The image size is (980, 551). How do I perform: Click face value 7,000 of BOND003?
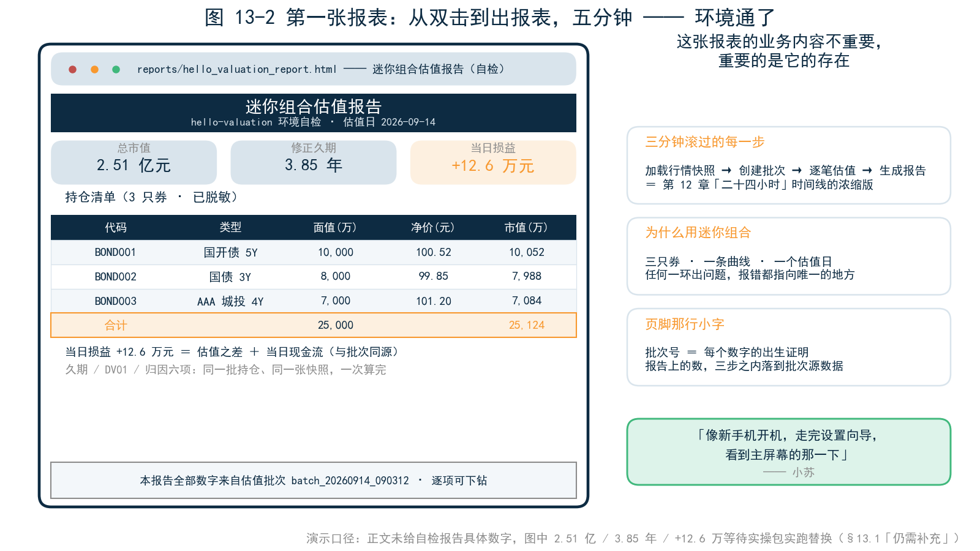click(x=336, y=301)
